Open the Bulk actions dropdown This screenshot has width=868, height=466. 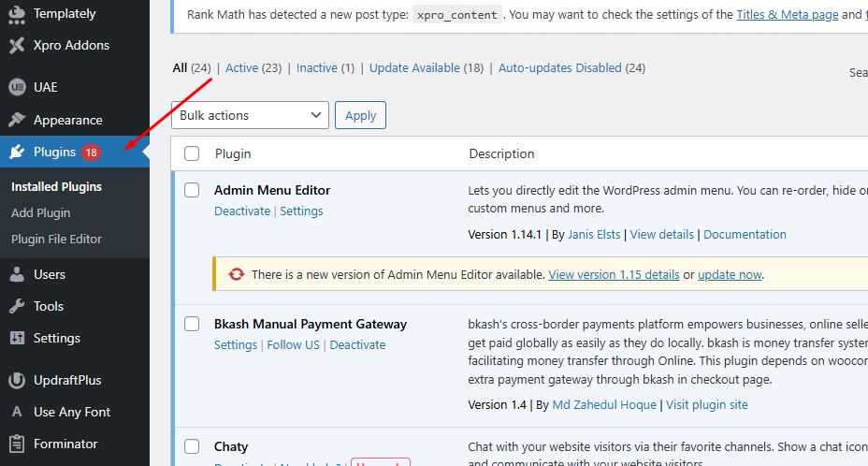(250, 115)
